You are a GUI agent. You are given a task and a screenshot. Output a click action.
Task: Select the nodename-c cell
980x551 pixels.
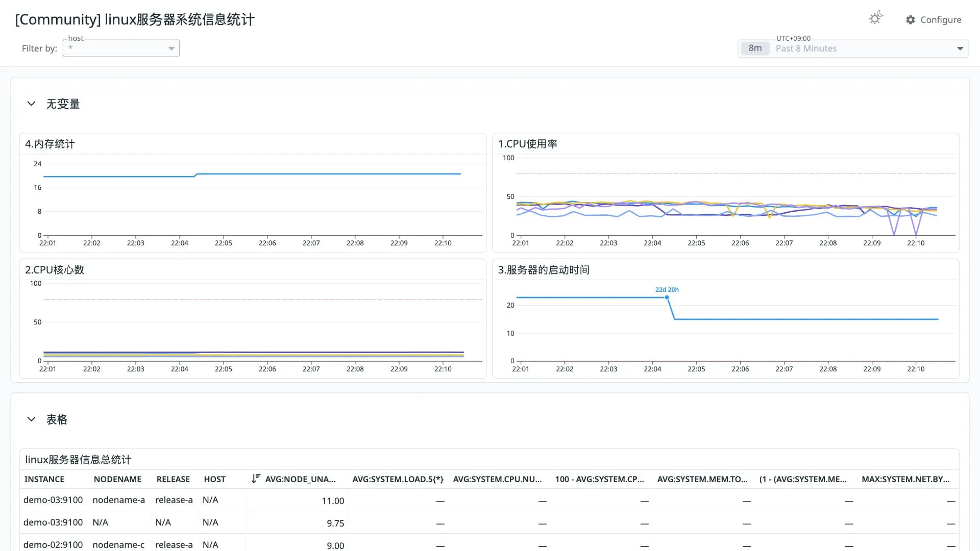pos(118,545)
